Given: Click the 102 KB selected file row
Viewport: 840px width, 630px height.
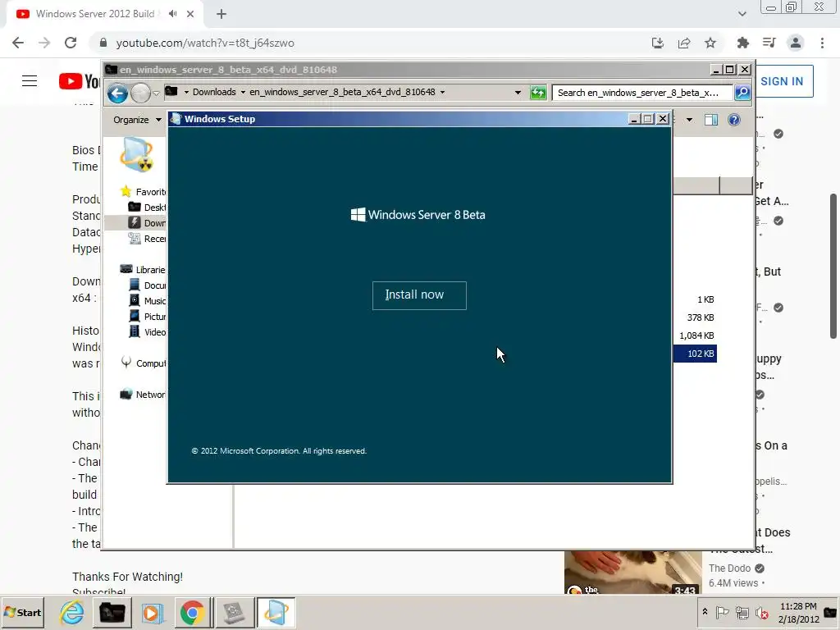Looking at the screenshot, I should (x=695, y=354).
